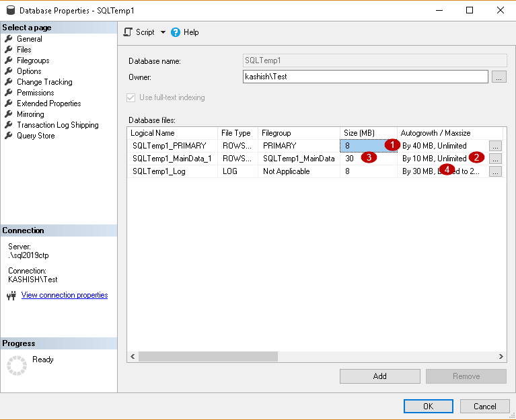
Task: Click the Database name field
Action: coord(375,60)
